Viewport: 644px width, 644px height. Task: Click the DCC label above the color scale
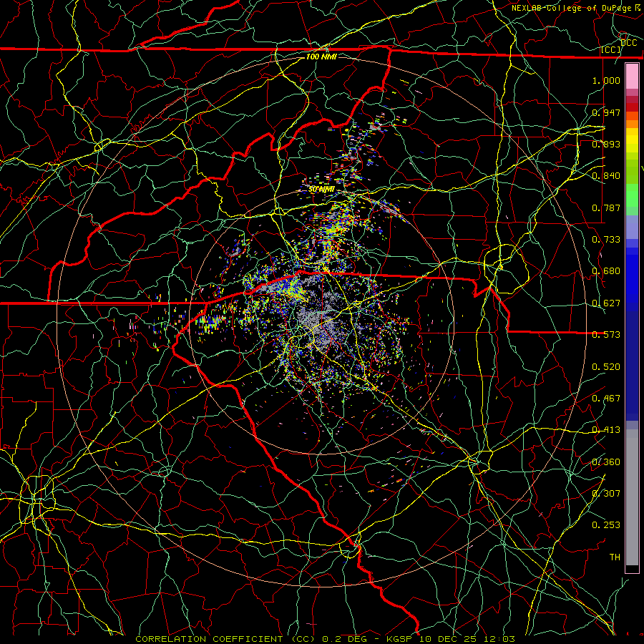point(628,43)
